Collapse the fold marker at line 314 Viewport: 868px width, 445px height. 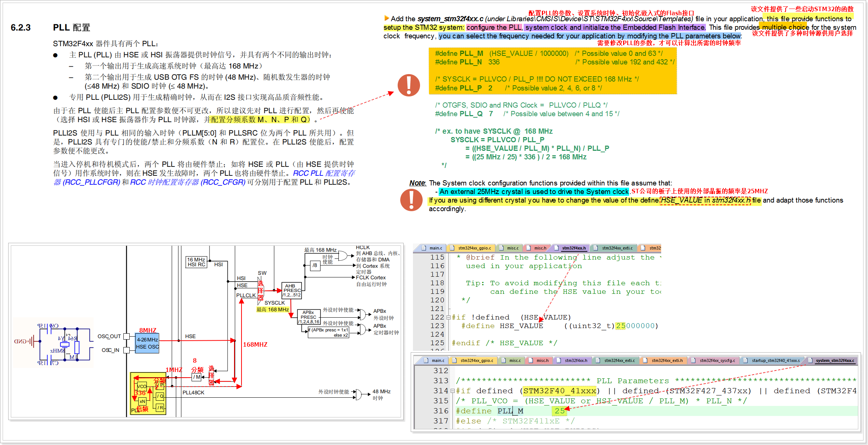pos(452,391)
